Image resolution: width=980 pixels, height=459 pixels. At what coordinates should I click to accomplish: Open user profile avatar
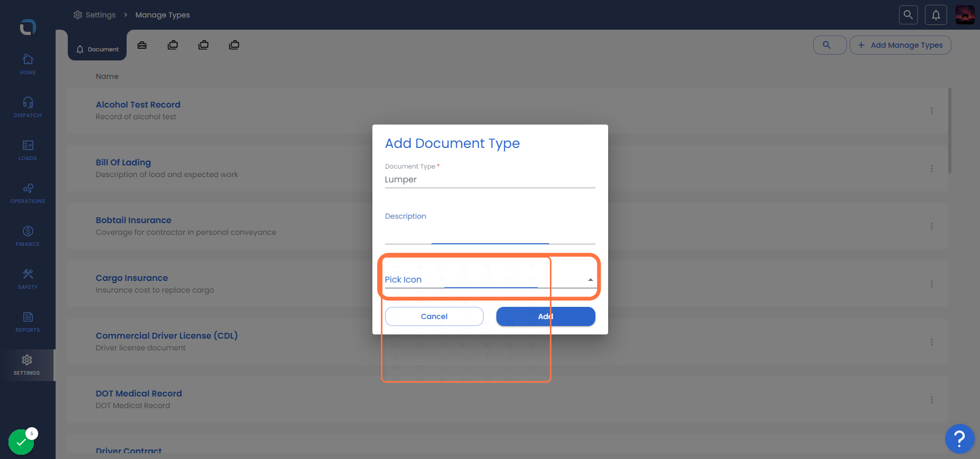pos(965,15)
